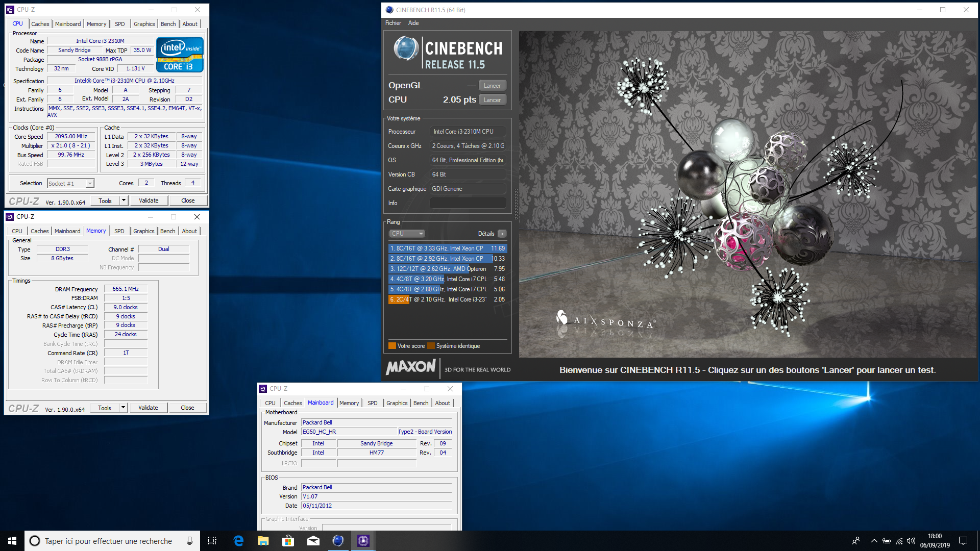
Task: Click the Cinebench title bar icon
Action: (x=390, y=10)
